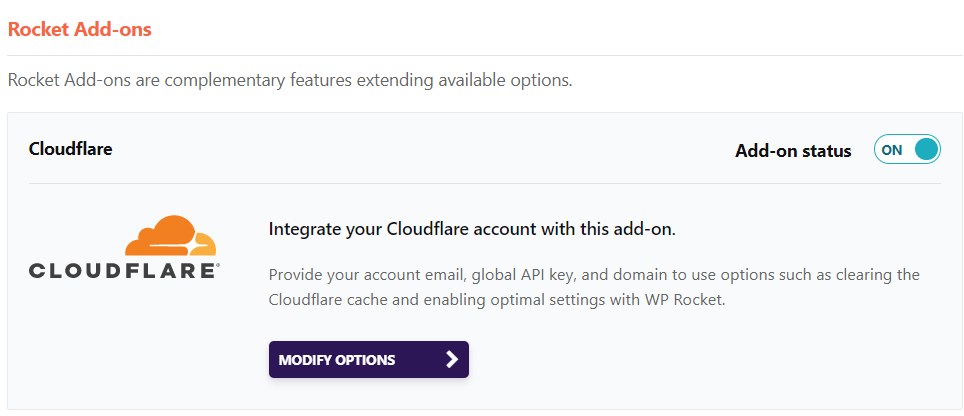Click the Cloudflare add-on title
The height and width of the screenshot is (416, 964).
coord(70,149)
